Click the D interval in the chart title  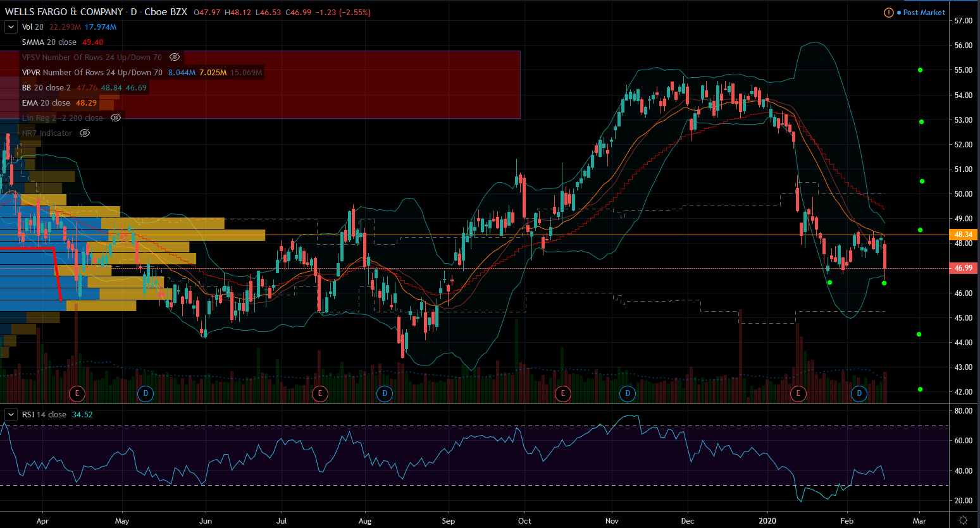[x=133, y=12]
